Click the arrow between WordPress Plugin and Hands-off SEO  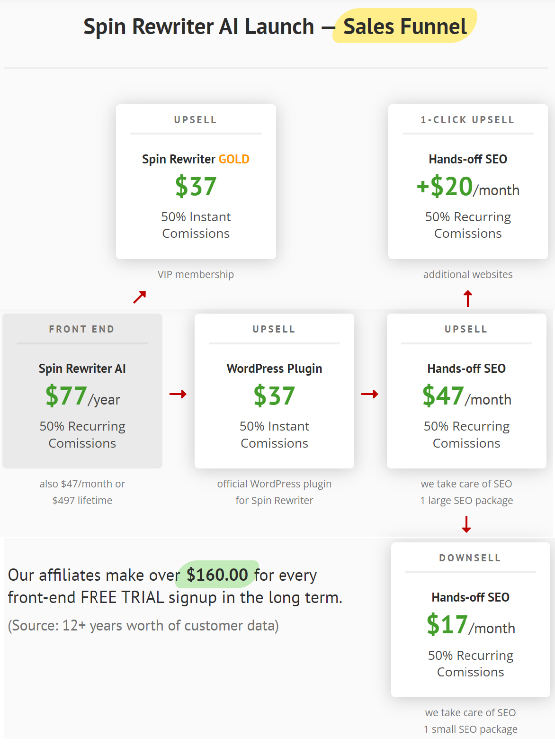pyautogui.click(x=370, y=394)
